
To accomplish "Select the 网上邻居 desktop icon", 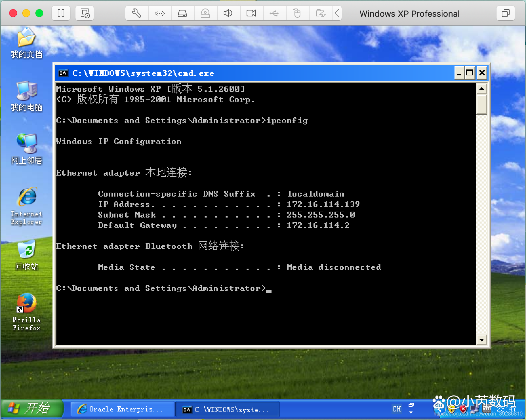I will (27, 149).
